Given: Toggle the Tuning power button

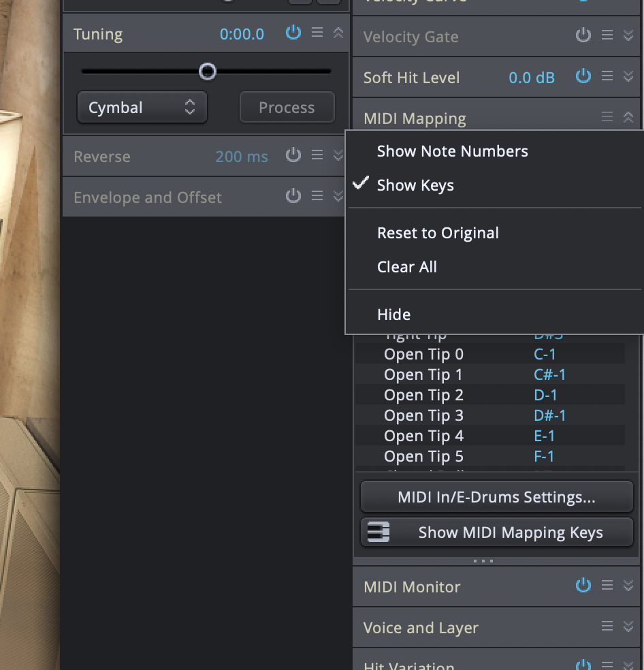Looking at the screenshot, I should pos(293,33).
